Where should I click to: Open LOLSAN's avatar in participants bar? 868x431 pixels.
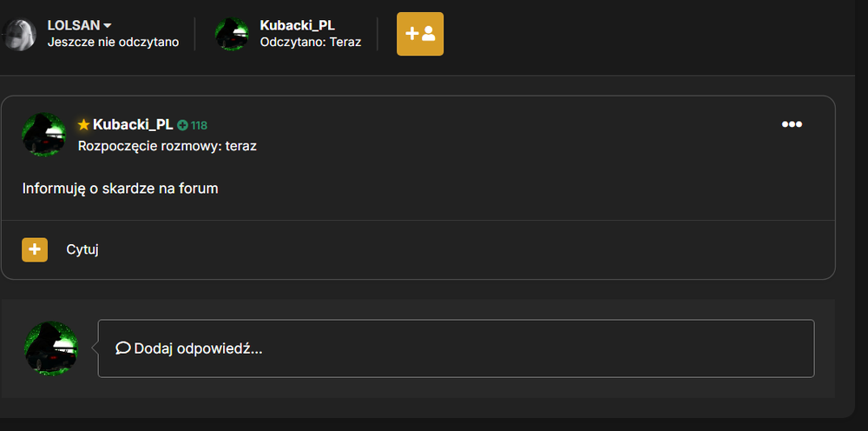click(x=18, y=35)
